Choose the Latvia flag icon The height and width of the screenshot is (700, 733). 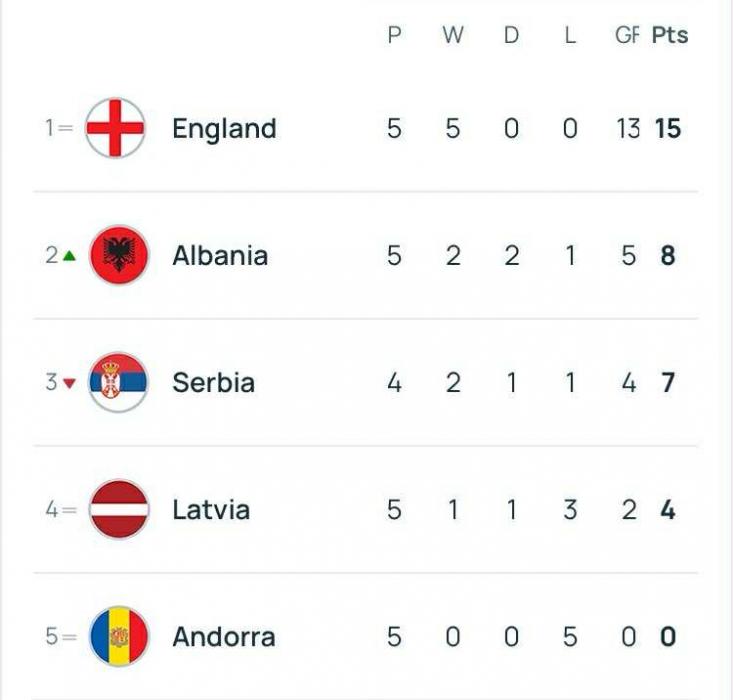119,509
